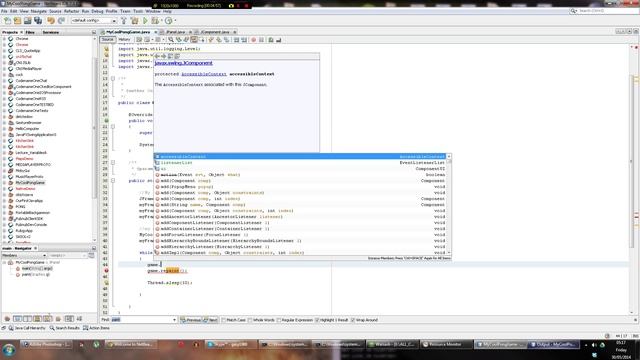Image resolution: width=640 pixels, height=360 pixels.
Task: Expand the PONG project node
Action: 4,207
